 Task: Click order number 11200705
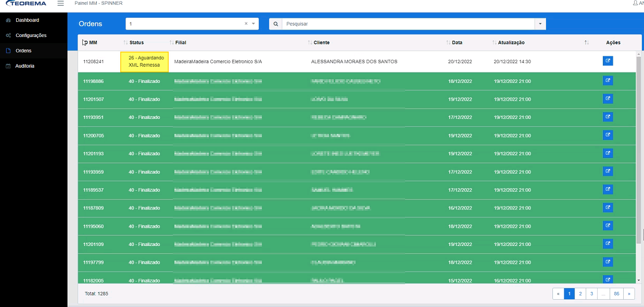click(94, 136)
